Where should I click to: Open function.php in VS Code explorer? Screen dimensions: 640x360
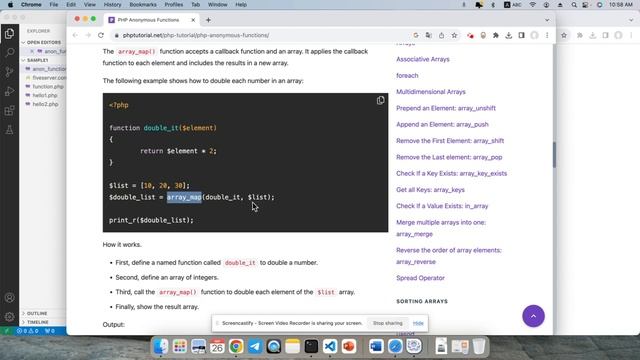[48, 87]
